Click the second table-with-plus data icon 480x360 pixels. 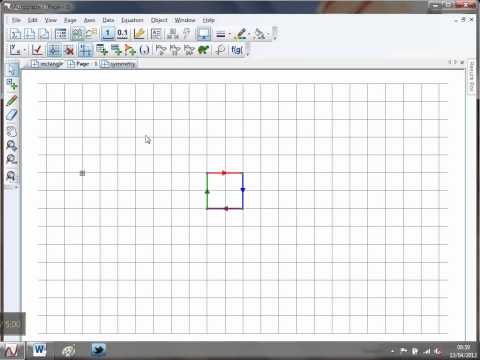[116, 50]
